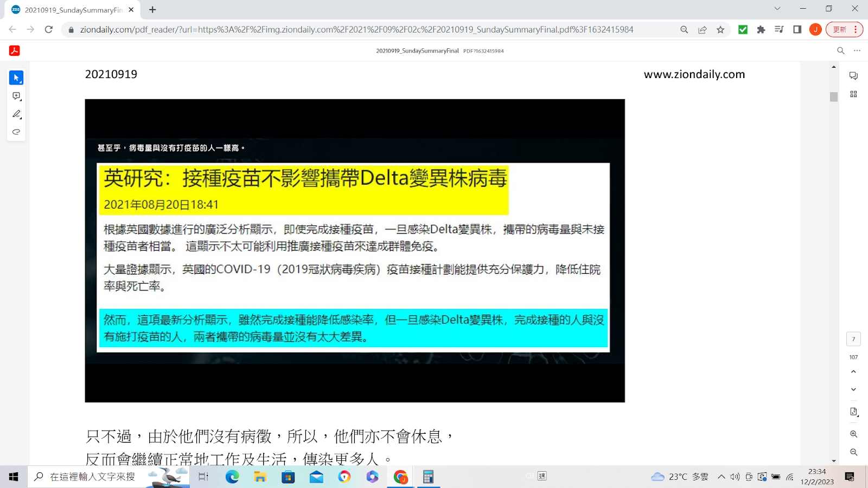Click the address bar URL
868x488 pixels.
click(356, 29)
